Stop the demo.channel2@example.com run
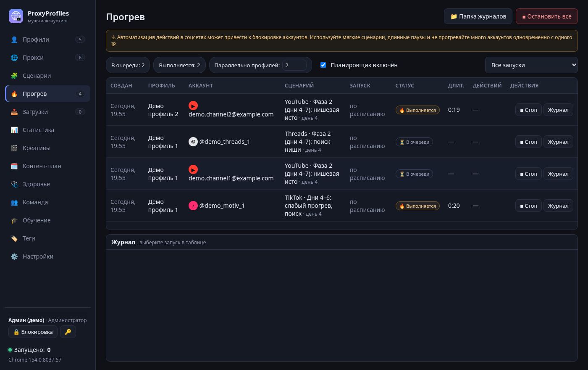 528,110
